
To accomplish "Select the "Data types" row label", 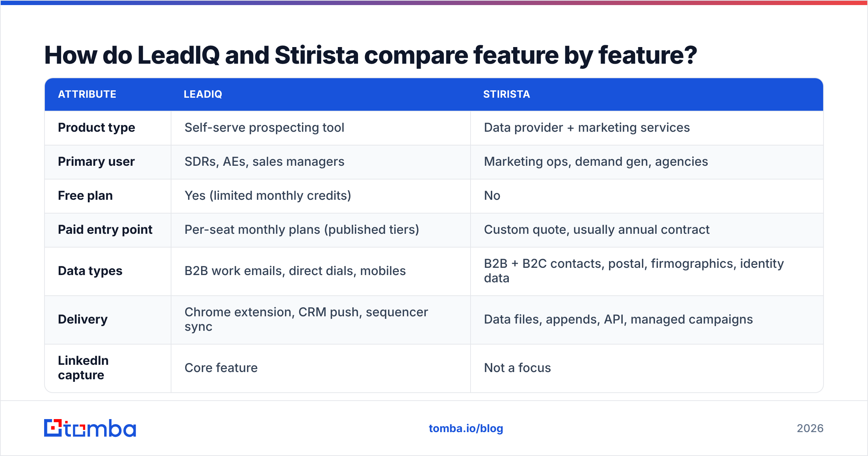I will click(x=90, y=271).
